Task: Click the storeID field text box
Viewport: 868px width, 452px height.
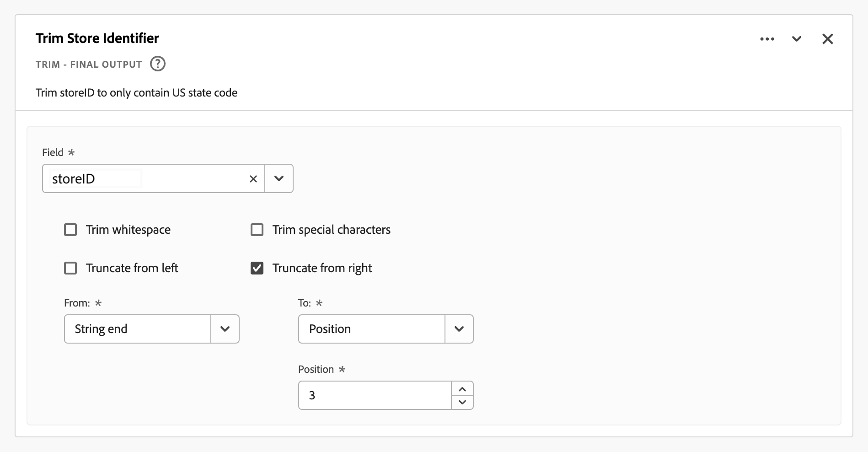Action: [146, 179]
